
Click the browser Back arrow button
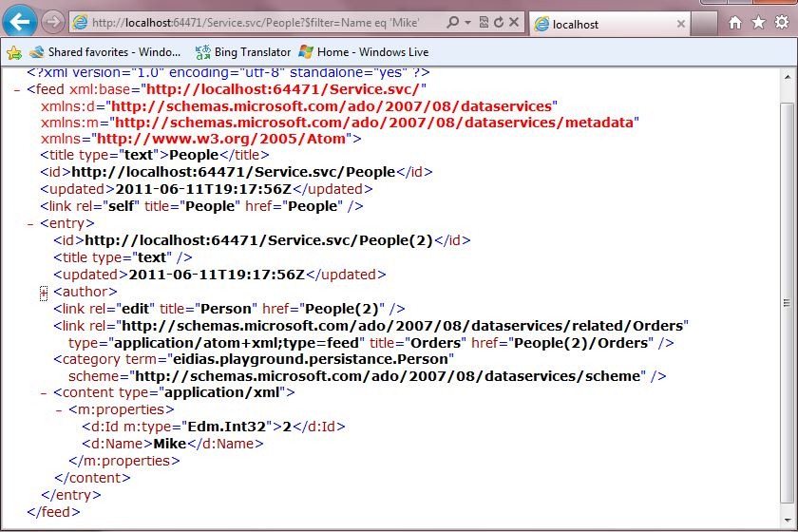click(x=21, y=21)
